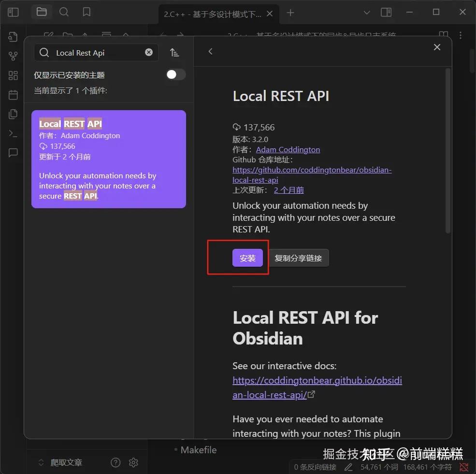
Task: Click the sync status icon in status bar
Action: [465, 467]
